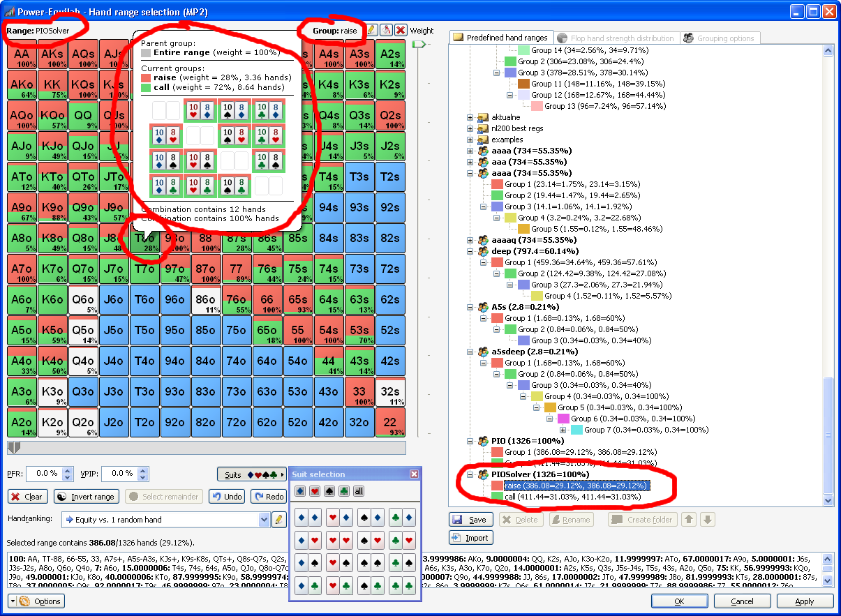Click the Invert range button
Screen dimensions: 841x616
(x=86, y=497)
